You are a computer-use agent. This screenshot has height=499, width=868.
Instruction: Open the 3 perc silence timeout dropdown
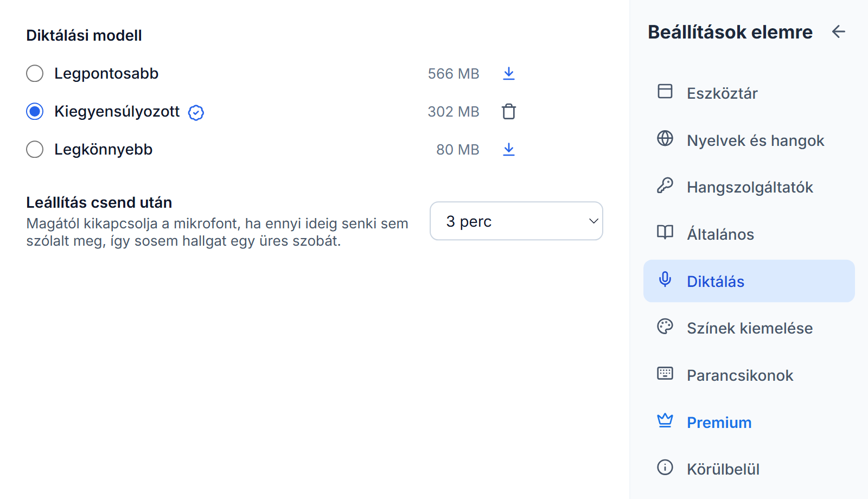(516, 221)
